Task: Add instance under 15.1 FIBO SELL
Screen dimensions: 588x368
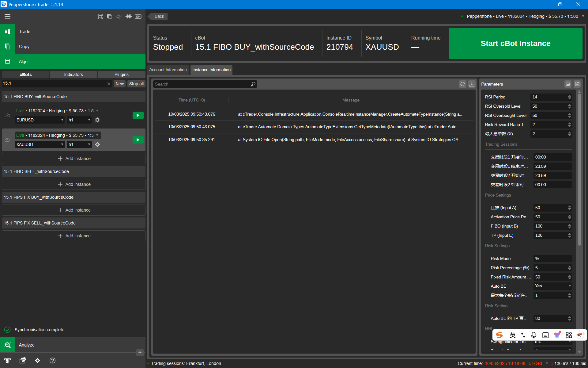Action: point(74,184)
